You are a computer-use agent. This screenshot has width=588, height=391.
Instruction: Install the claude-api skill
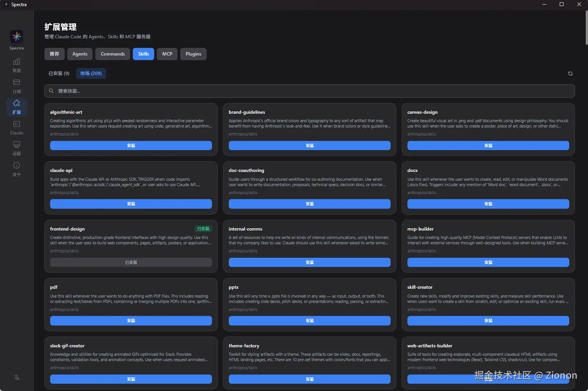click(131, 204)
